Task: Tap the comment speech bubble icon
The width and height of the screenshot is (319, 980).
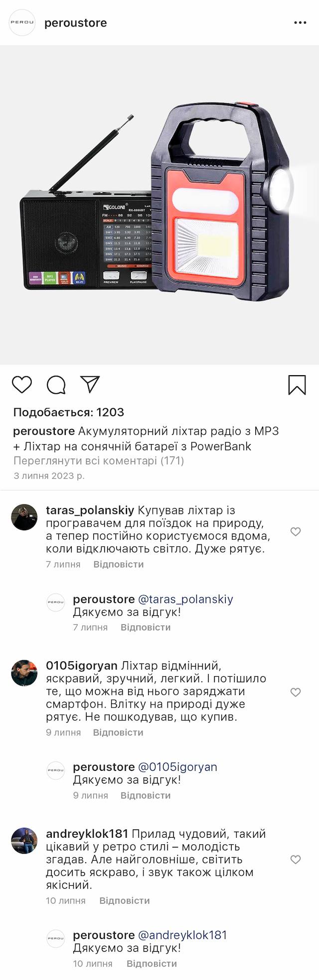Action: tap(56, 385)
